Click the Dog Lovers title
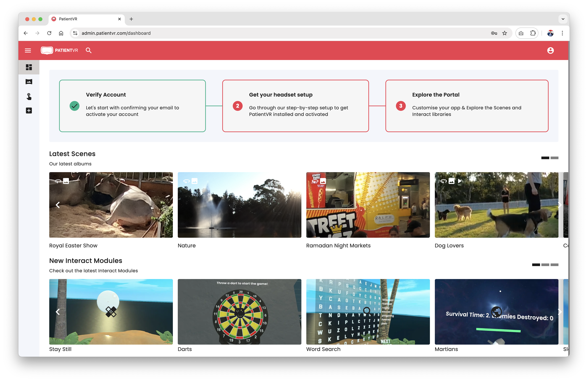Image resolution: width=588 pixels, height=381 pixels. pos(449,246)
